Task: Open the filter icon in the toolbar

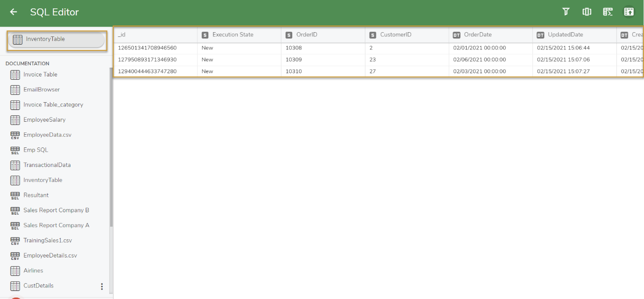Action: click(566, 12)
